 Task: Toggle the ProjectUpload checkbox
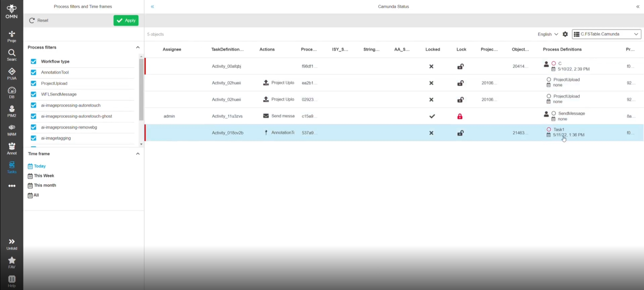point(34,84)
